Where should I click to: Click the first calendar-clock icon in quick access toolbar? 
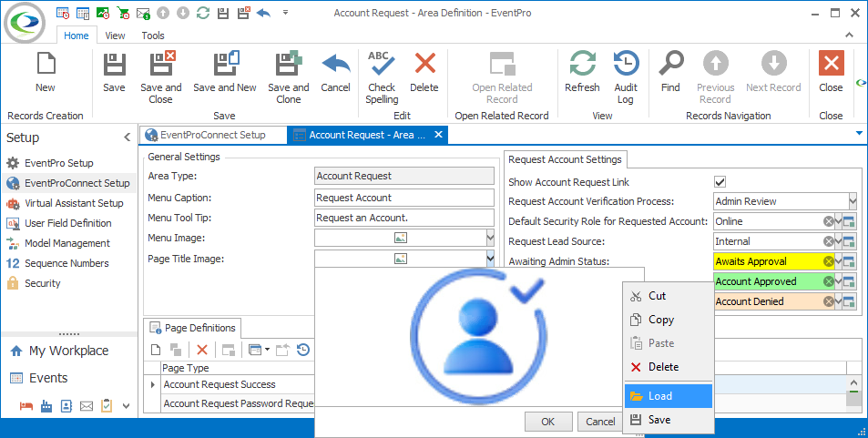pos(63,12)
